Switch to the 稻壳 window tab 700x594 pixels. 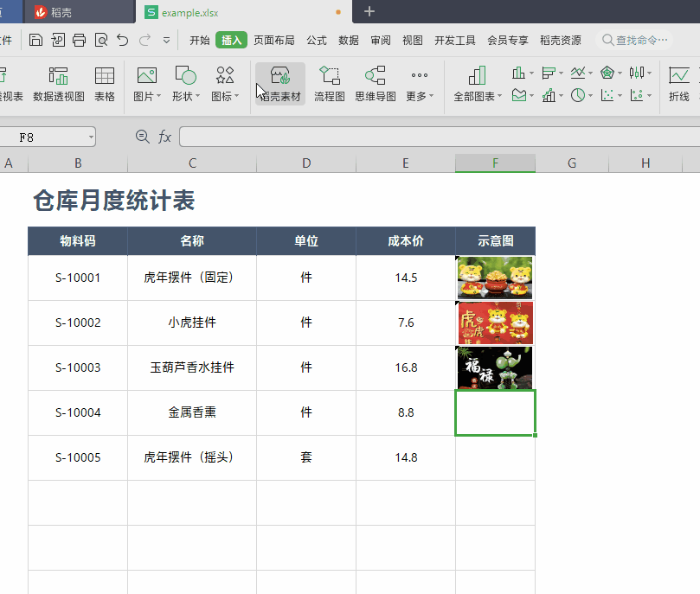point(79,12)
